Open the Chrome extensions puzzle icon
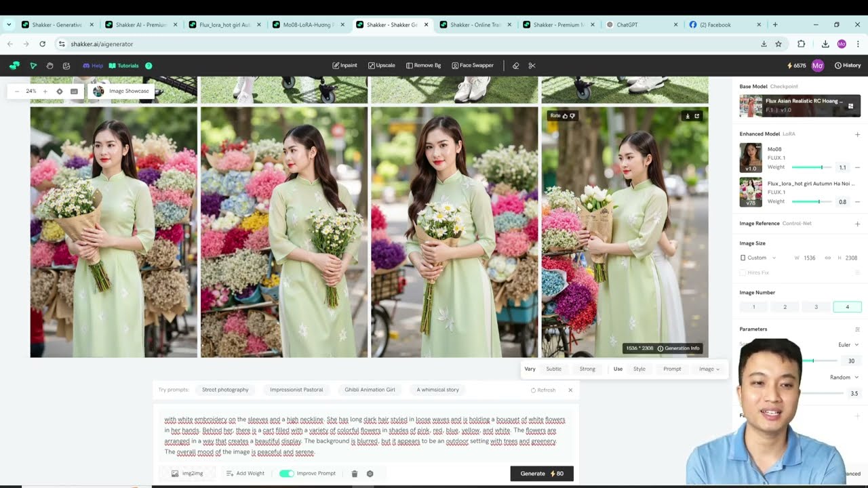 [x=802, y=44]
